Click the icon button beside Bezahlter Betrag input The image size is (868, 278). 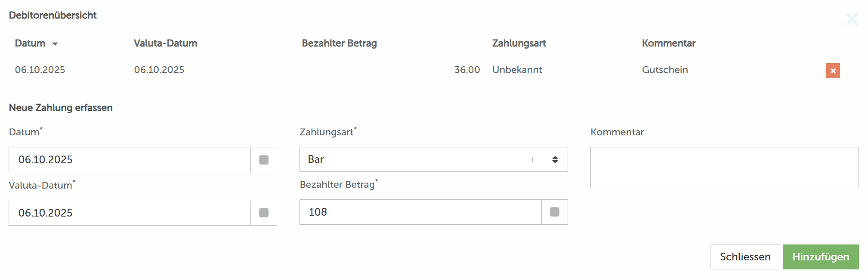555,212
